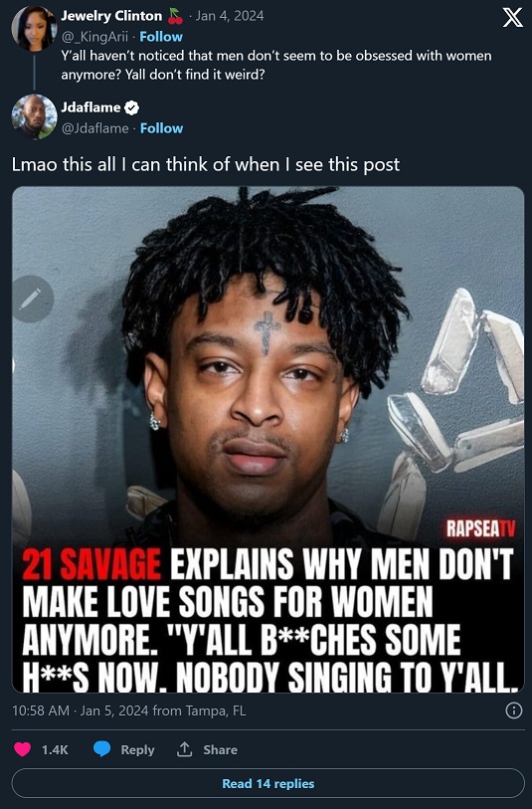Click the @Jdaflame handle

tap(94, 128)
